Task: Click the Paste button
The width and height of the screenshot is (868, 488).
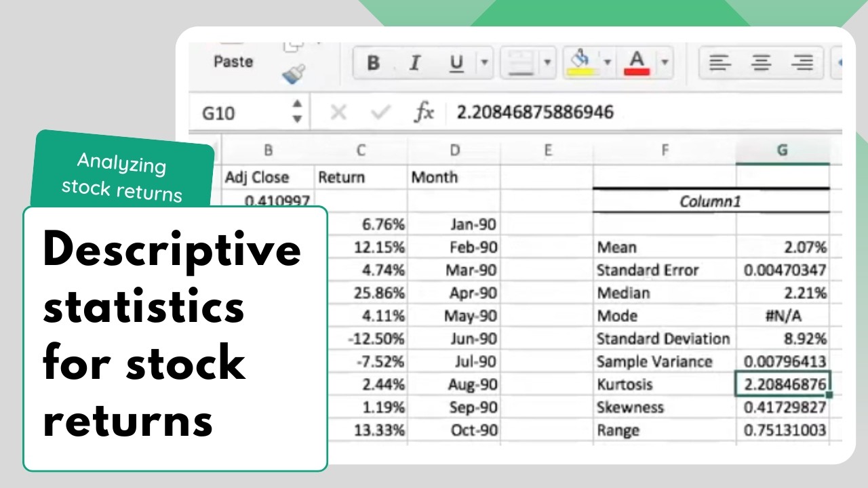Action: click(233, 62)
